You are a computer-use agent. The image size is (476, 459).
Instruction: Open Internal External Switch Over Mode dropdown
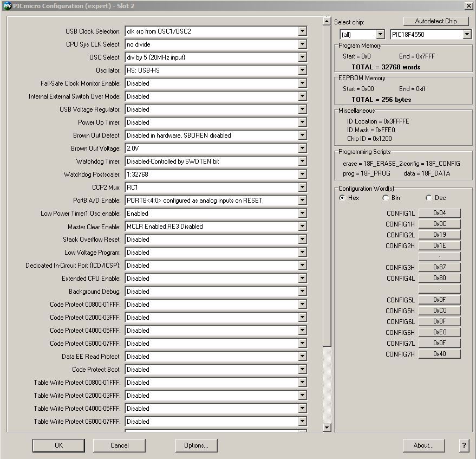pos(302,96)
